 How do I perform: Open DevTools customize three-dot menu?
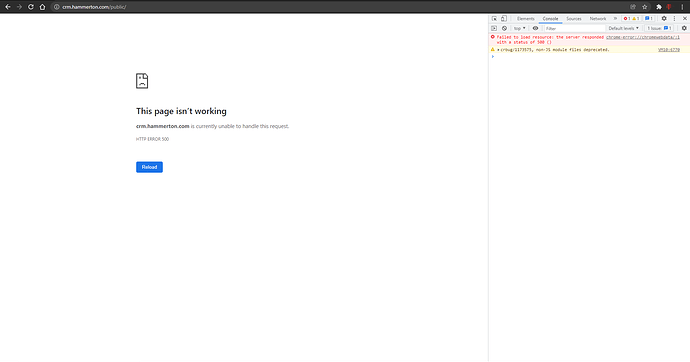tap(674, 18)
